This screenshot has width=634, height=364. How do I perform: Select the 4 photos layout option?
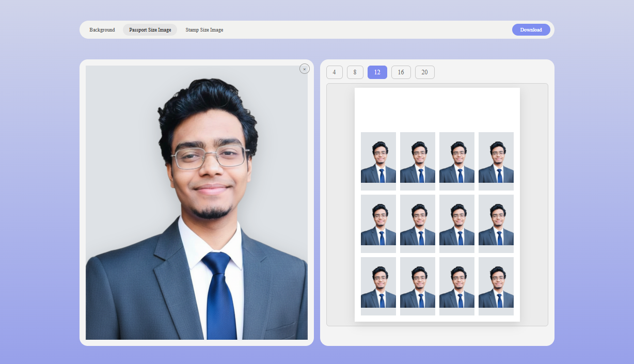coord(334,72)
